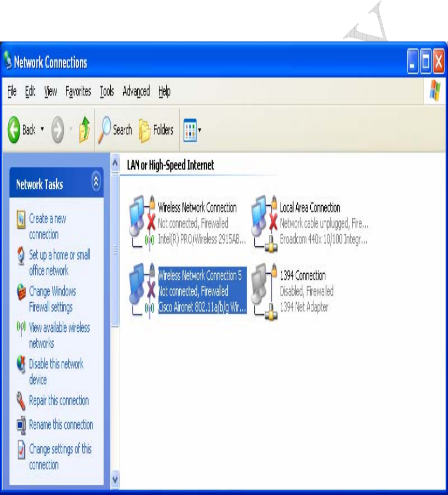Select the disabled 1394 Connection icon
Screen dimensions: 448x495
coord(264,292)
